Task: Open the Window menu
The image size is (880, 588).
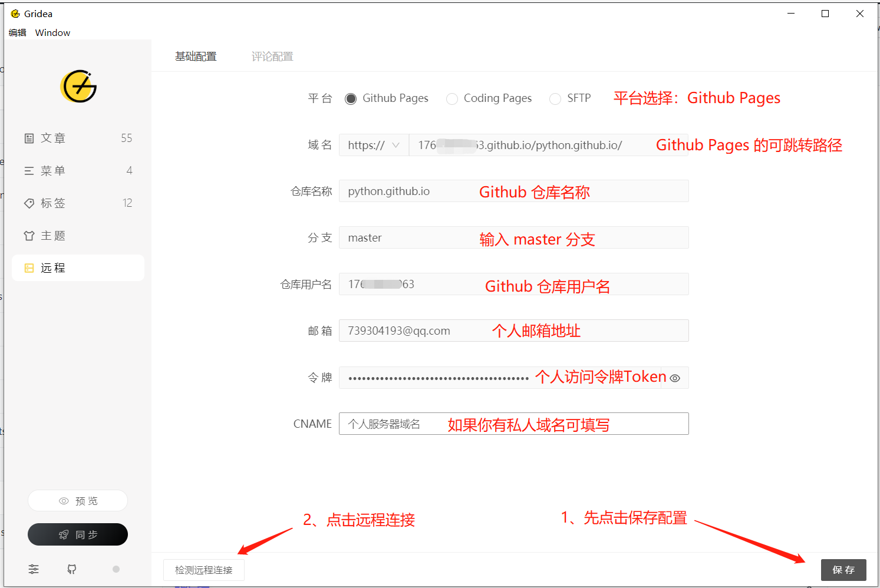Action: pos(52,32)
